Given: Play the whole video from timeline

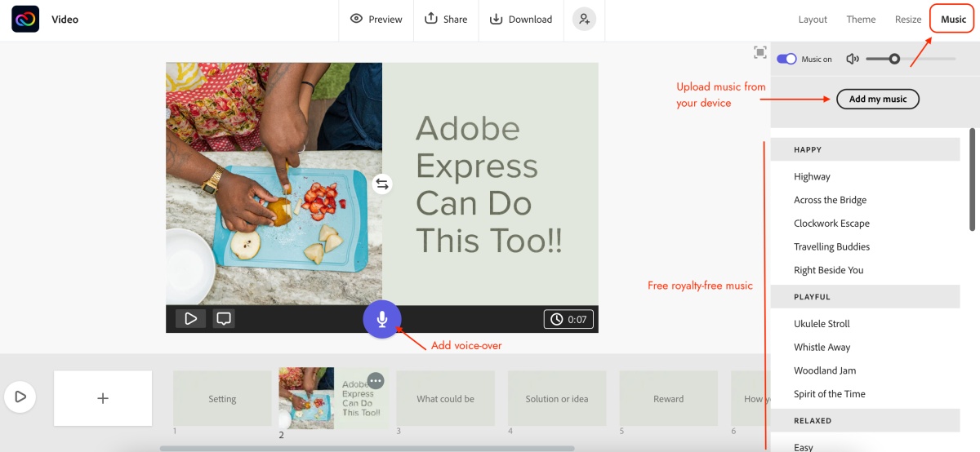Looking at the screenshot, I should (x=20, y=397).
